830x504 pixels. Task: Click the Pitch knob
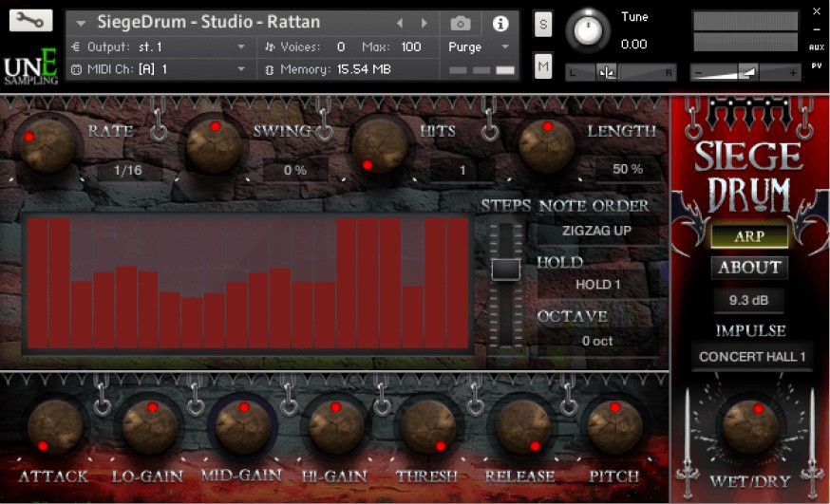click(614, 426)
